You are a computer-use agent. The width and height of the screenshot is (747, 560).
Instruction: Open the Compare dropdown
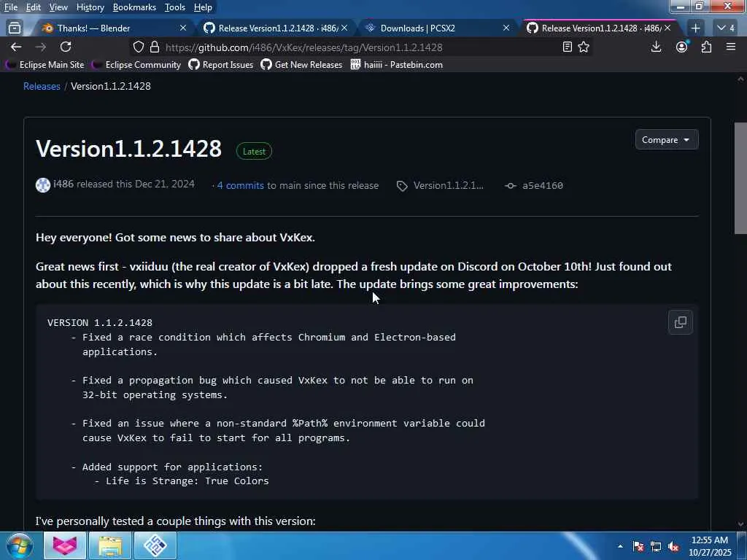[667, 139]
